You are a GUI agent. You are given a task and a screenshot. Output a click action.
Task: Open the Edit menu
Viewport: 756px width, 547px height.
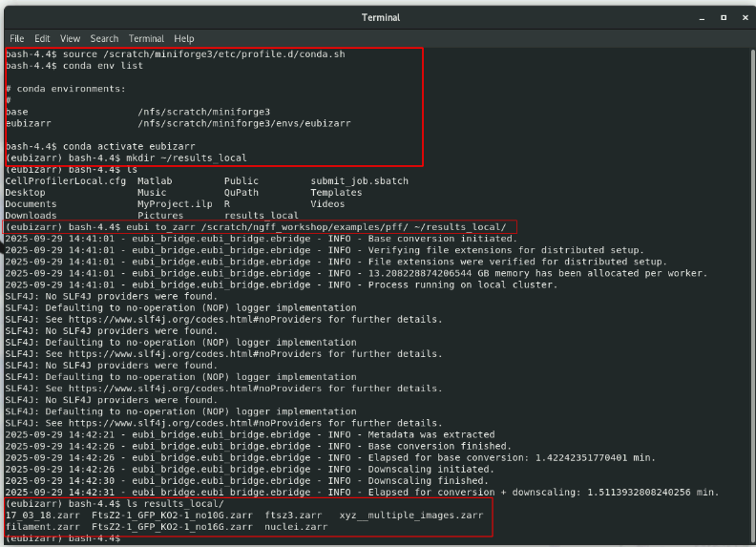(x=42, y=38)
